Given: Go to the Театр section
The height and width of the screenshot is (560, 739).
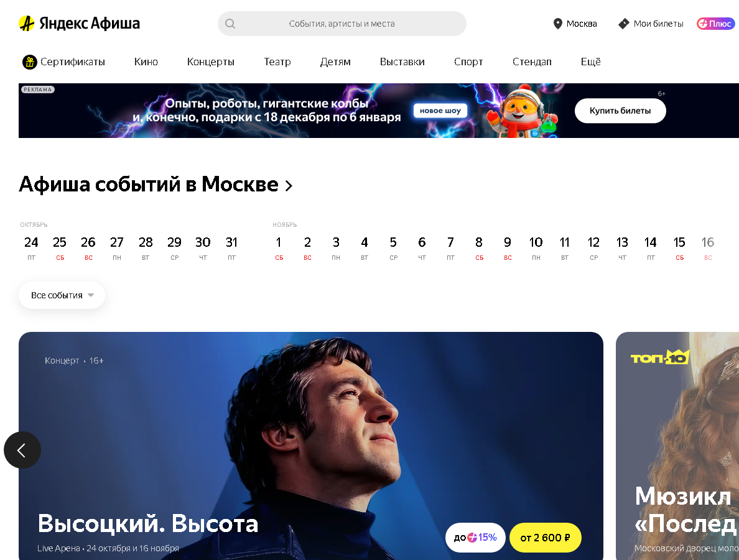Looking at the screenshot, I should pyautogui.click(x=277, y=62).
